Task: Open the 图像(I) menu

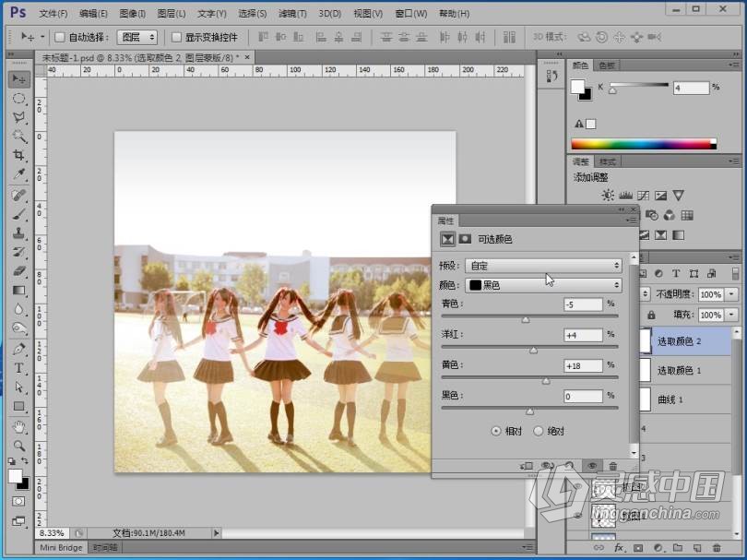Action: (132, 14)
